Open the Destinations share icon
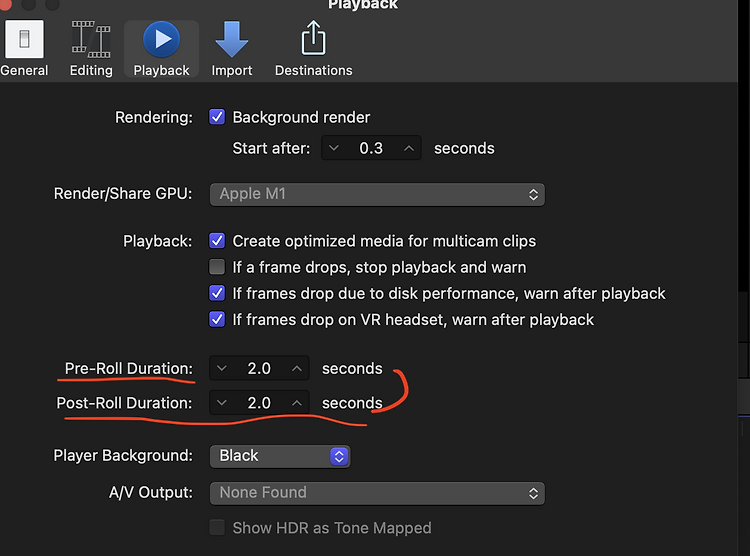Image resolution: width=750 pixels, height=556 pixels. tap(313, 38)
